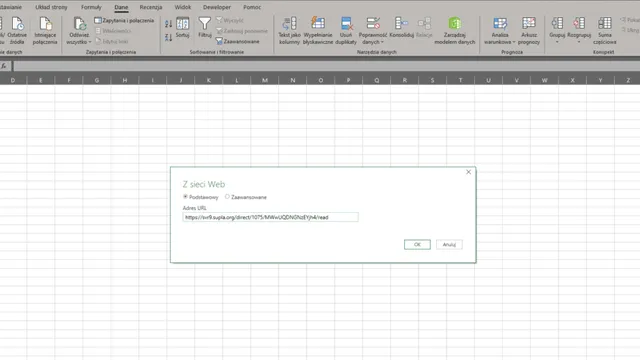Click the Relacje relationships icon
Screen dimensions: 640x360
click(x=424, y=24)
